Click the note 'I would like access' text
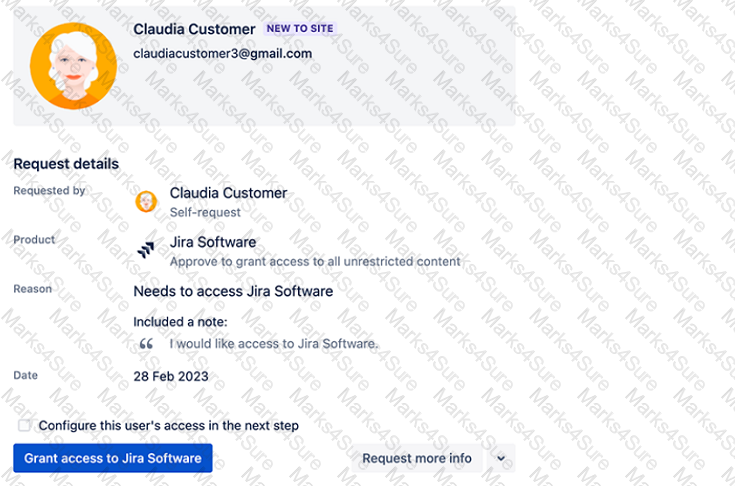The image size is (735, 486). pos(274,344)
